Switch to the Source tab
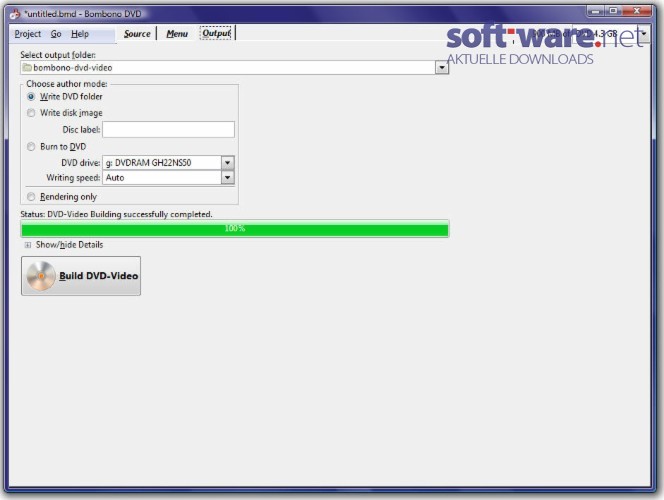 click(137, 33)
